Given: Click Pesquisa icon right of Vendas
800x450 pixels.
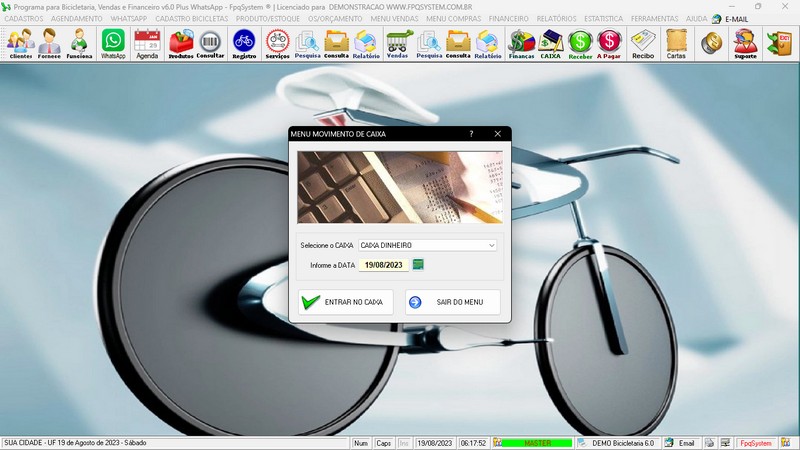Looking at the screenshot, I should 429,43.
